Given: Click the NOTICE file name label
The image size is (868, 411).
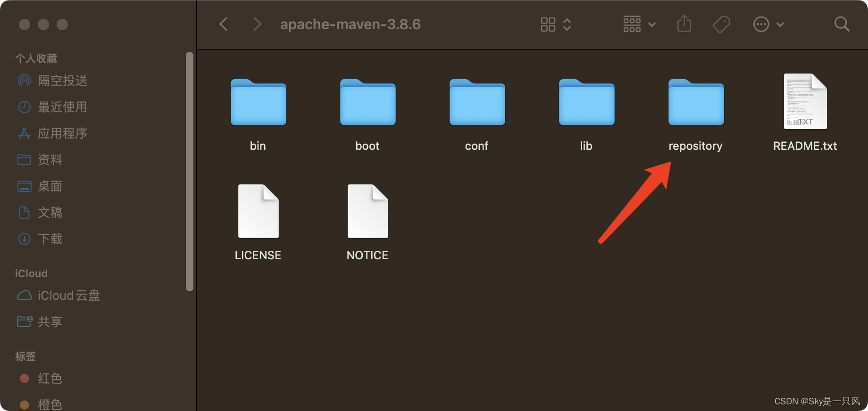Looking at the screenshot, I should (367, 255).
